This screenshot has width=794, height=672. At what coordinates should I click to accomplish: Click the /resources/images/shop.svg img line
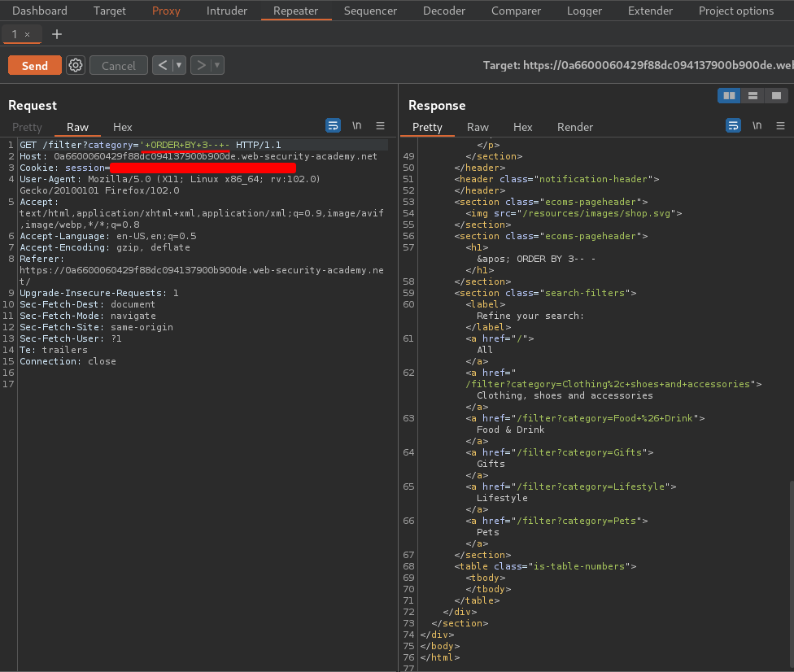(574, 213)
